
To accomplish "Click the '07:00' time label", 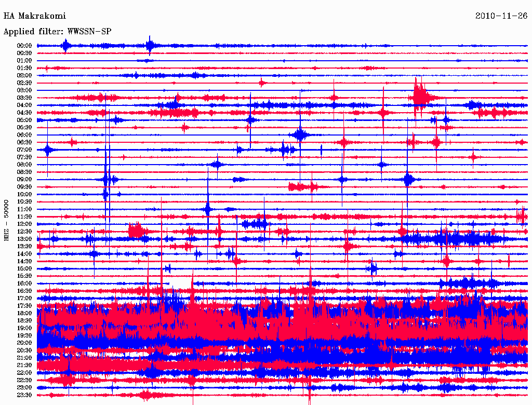I will coord(24,150).
